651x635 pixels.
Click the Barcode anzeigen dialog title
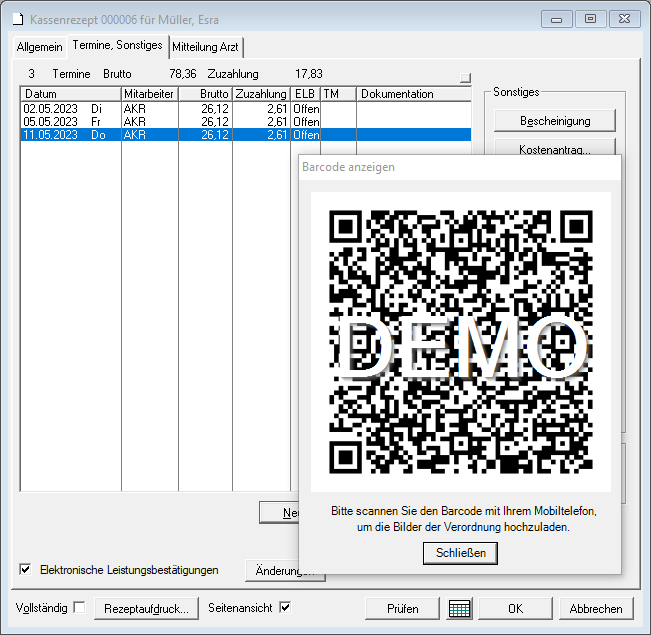click(348, 167)
